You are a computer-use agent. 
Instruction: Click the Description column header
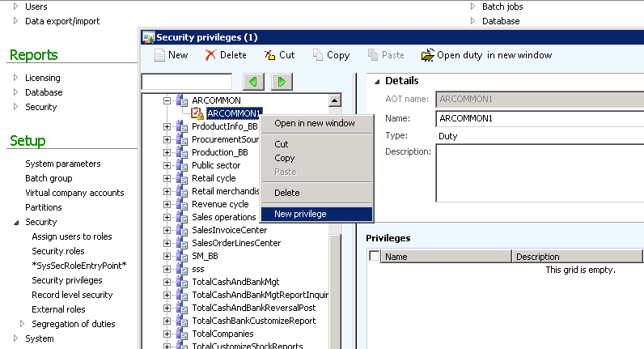coord(577,257)
